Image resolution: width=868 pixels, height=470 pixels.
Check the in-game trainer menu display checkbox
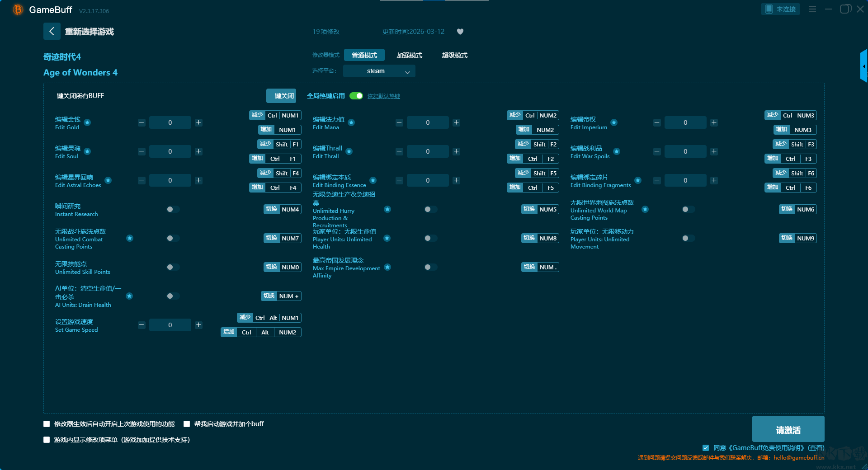(47, 440)
